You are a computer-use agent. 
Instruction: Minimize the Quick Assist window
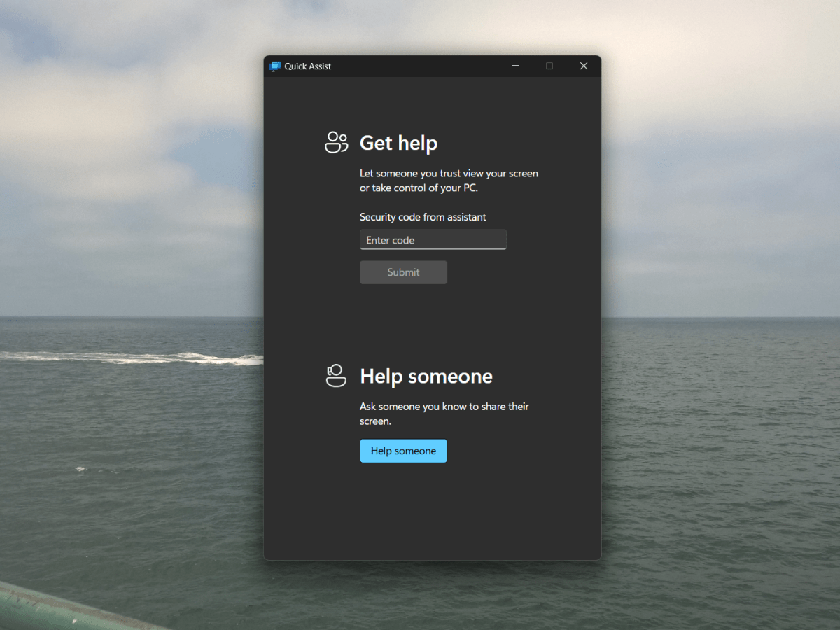[x=516, y=66]
